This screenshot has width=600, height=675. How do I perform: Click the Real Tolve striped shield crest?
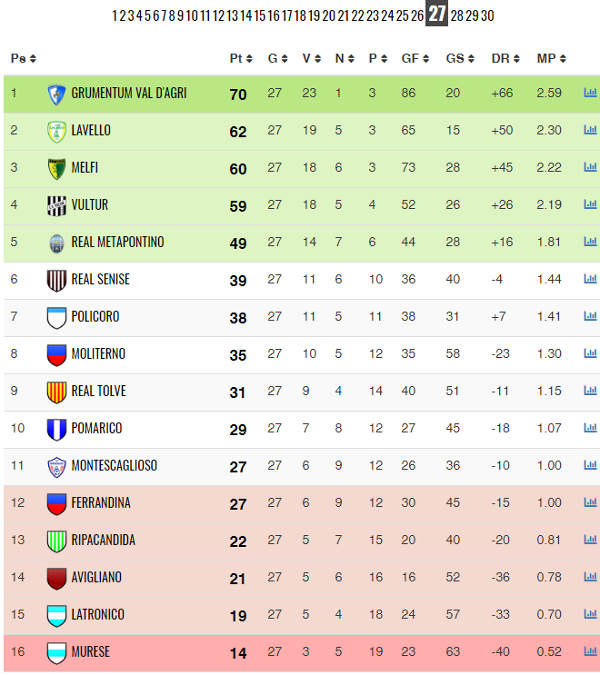pyautogui.click(x=56, y=392)
